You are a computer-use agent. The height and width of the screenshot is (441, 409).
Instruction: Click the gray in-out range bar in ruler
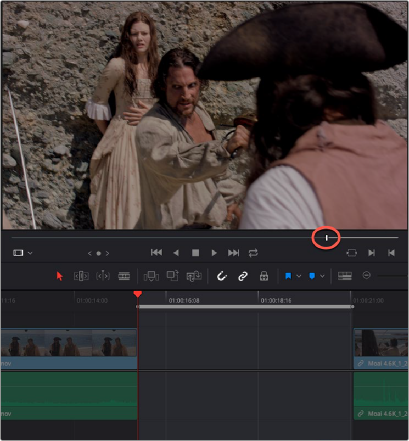(x=245, y=306)
